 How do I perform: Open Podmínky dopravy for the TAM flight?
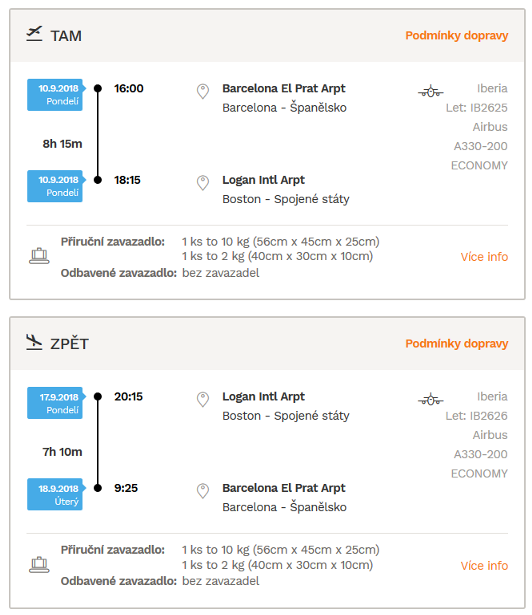click(x=457, y=36)
